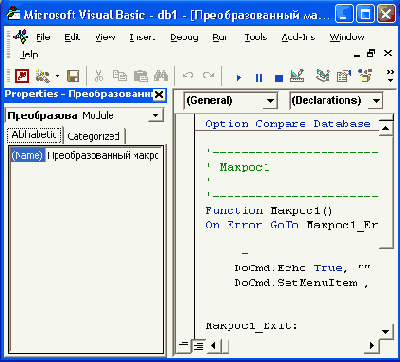Click the View Microsoft Access toolbar icon
Screen dimensions: 400x362
click(x=22, y=76)
